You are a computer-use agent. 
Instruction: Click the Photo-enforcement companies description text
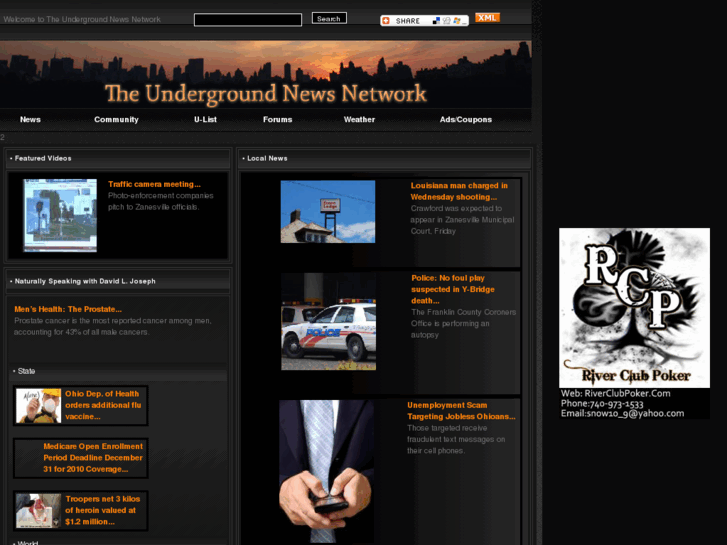point(160,201)
